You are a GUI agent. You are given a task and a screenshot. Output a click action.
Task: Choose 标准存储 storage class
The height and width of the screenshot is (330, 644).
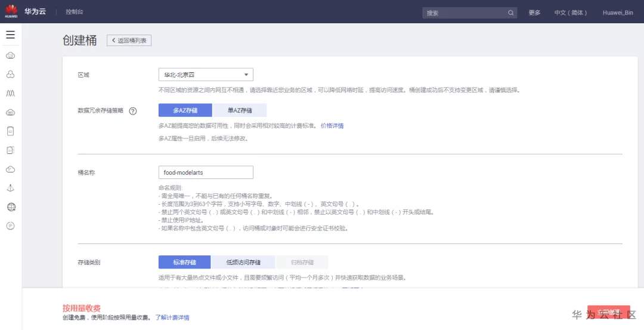pos(184,262)
